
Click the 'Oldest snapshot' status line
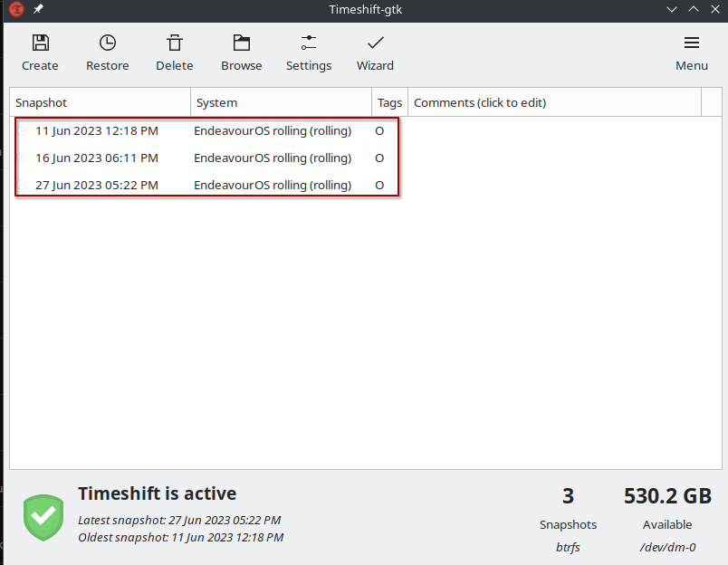pos(180,537)
